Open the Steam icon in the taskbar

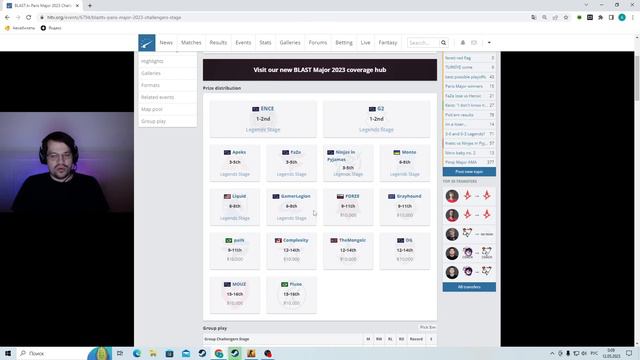point(202,353)
